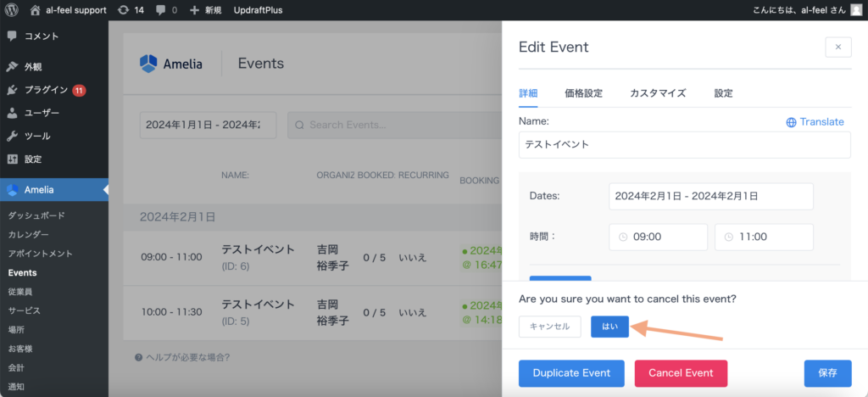
Task: Close the Edit Event panel with X
Action: click(837, 48)
